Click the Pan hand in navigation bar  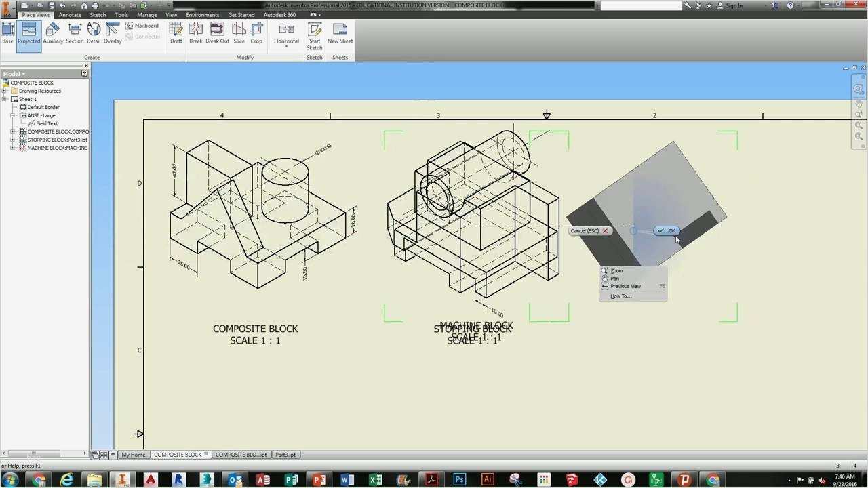click(x=859, y=103)
